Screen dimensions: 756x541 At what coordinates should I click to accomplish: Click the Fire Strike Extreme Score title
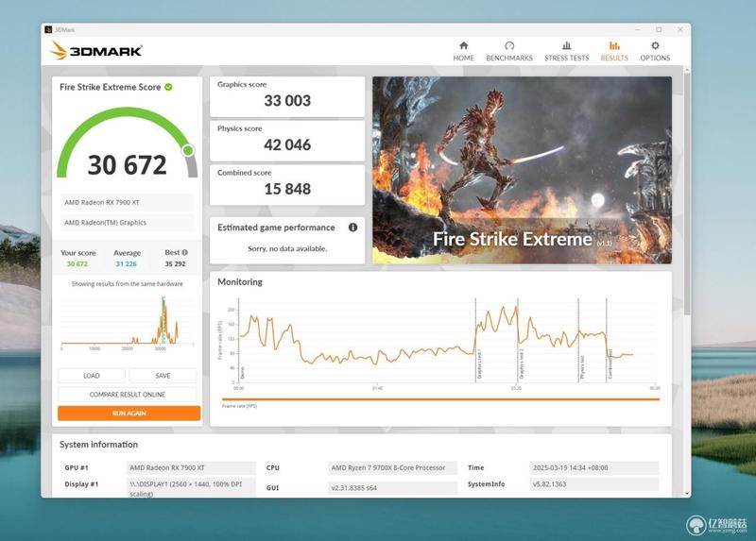[x=111, y=87]
